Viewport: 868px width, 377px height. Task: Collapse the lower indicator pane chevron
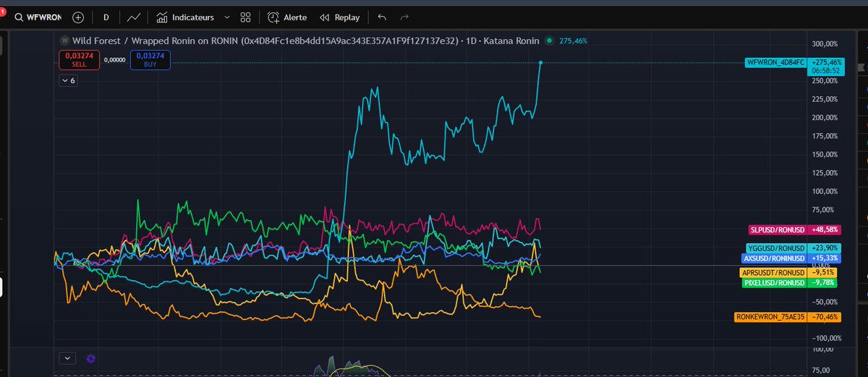coord(67,357)
